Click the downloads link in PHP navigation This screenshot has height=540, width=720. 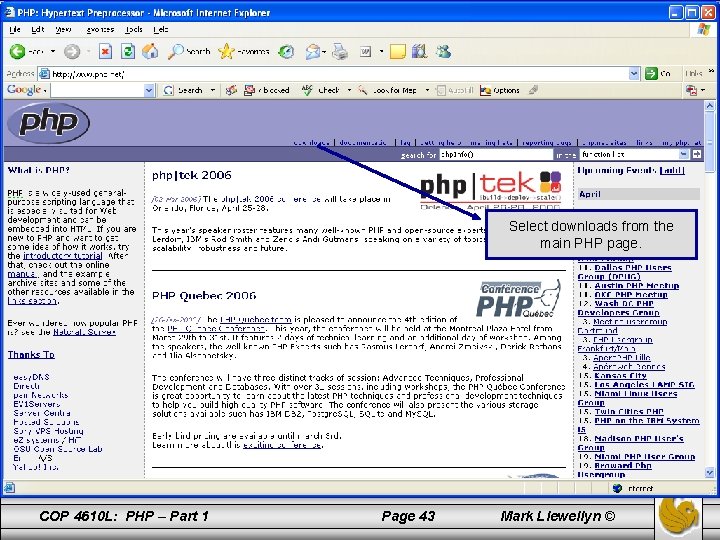pos(312,143)
